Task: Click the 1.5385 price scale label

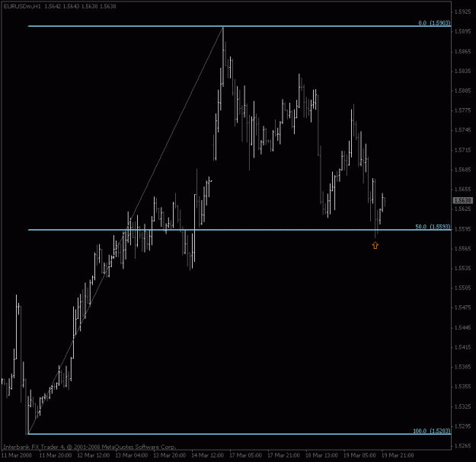Action: tap(463, 367)
